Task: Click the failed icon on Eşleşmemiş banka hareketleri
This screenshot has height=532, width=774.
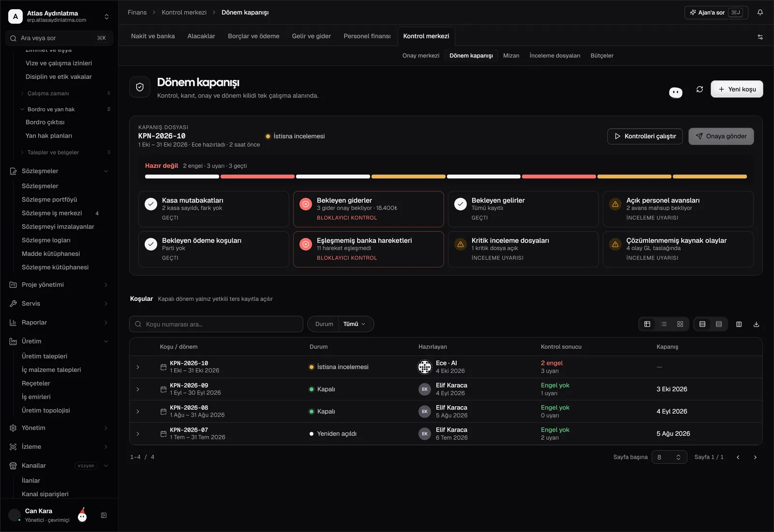Action: 306,244
